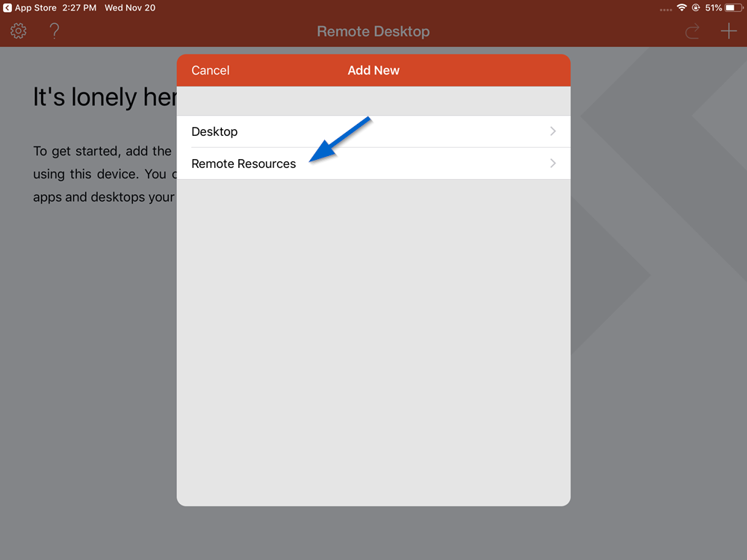Tap the Remote Desktop header title
This screenshot has height=560, width=747.
pyautogui.click(x=373, y=31)
